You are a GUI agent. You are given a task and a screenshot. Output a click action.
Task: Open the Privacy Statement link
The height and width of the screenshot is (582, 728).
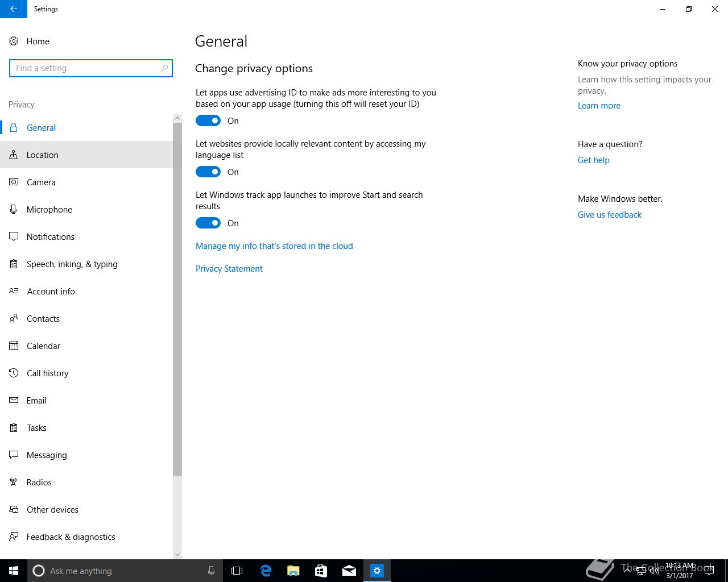coord(229,268)
